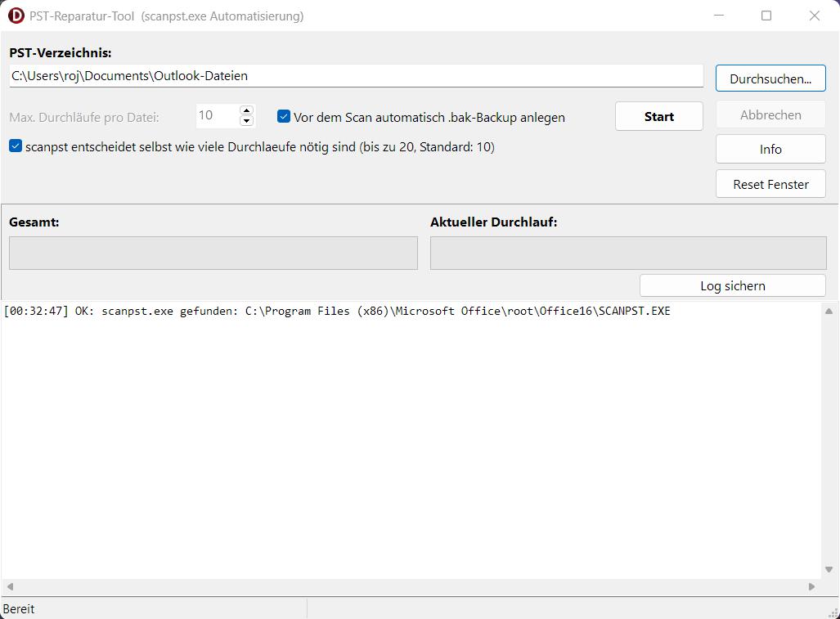Toggle automatic .bak-Backup checkbox
The image size is (840, 619).
click(x=284, y=117)
